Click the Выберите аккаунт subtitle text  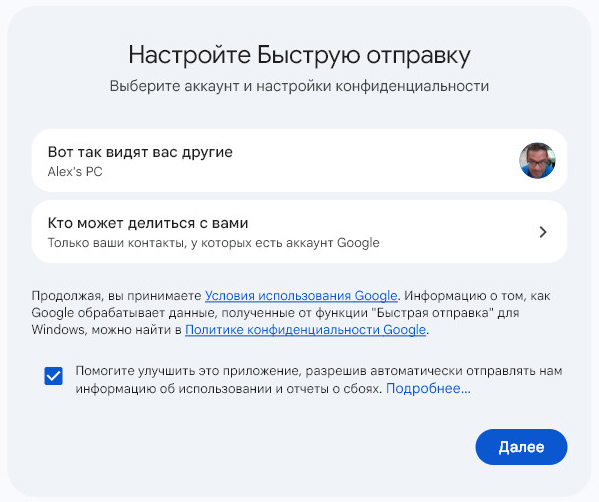click(299, 86)
